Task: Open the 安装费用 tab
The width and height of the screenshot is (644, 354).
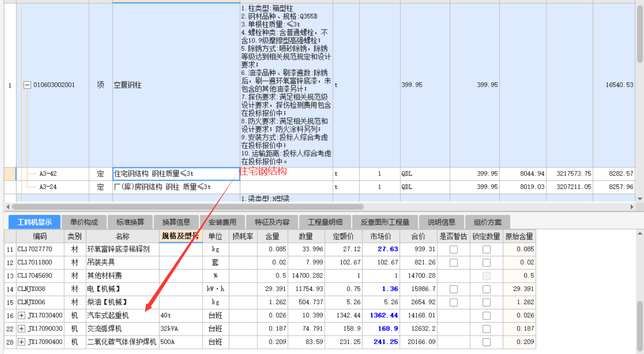Action: (222, 222)
